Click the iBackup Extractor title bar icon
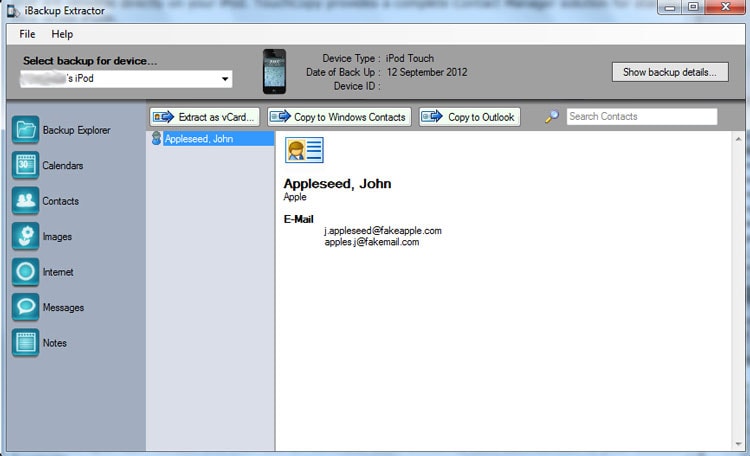Viewport: 750px width, 456px height. (x=13, y=11)
